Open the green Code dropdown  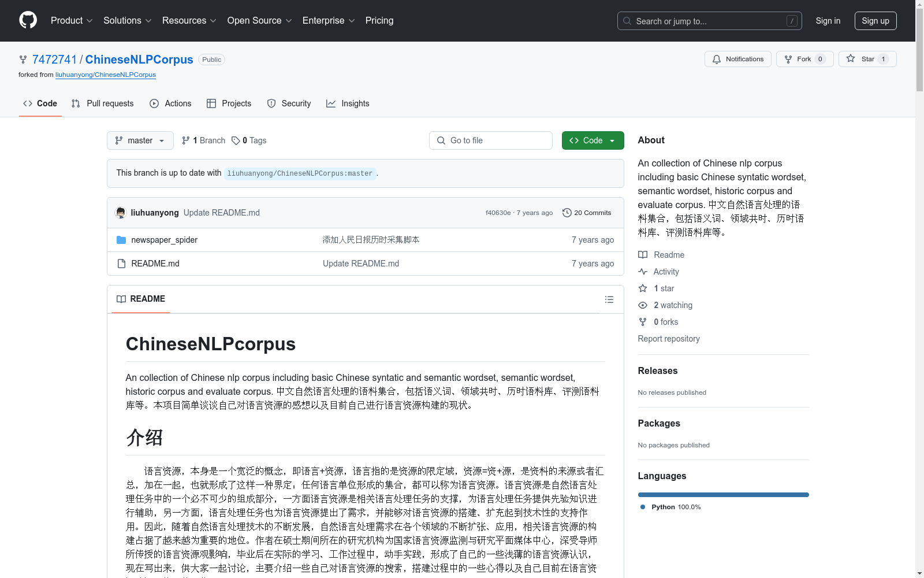[x=593, y=140]
